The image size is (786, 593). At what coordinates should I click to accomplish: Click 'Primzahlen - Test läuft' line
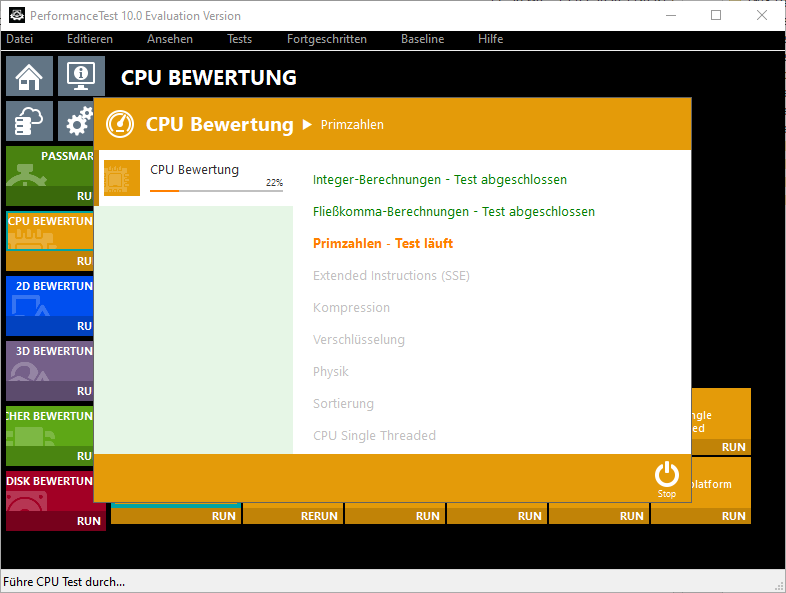click(383, 244)
